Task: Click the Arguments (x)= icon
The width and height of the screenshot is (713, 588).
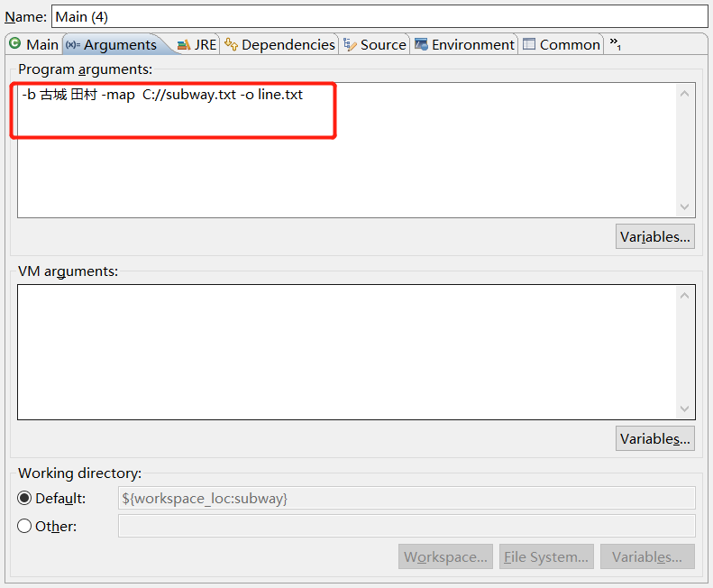Action: [73, 44]
